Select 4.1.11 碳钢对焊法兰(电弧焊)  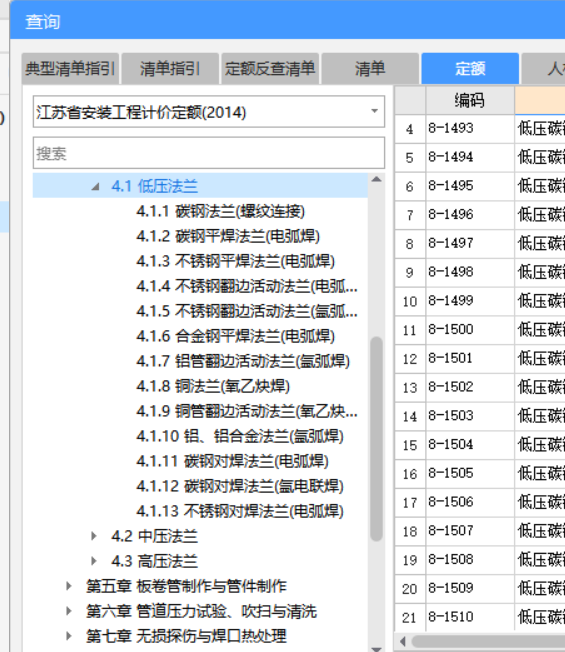pyautogui.click(x=232, y=461)
